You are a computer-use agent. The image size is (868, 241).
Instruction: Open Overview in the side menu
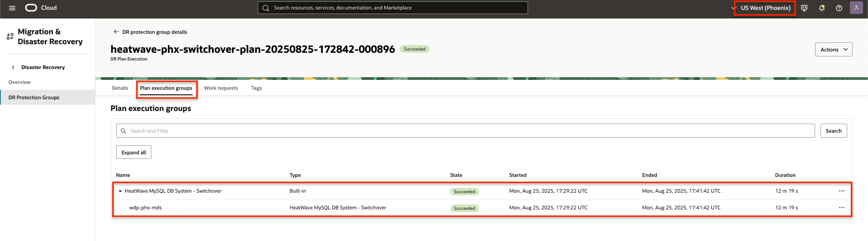[x=19, y=82]
